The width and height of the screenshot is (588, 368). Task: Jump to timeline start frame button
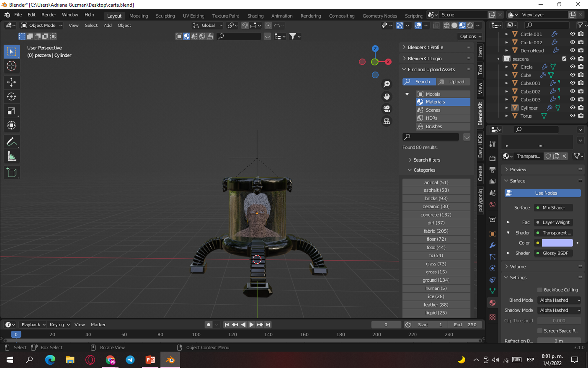click(227, 324)
